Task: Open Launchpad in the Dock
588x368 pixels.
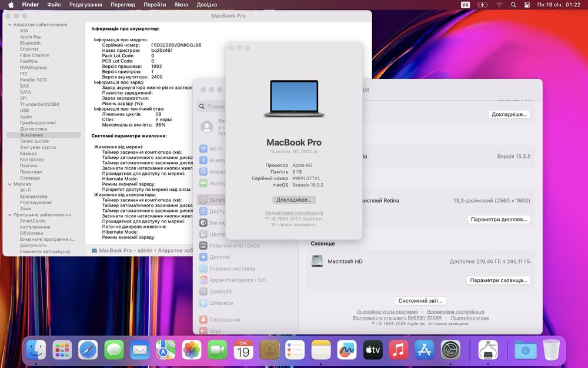Action: click(x=62, y=350)
